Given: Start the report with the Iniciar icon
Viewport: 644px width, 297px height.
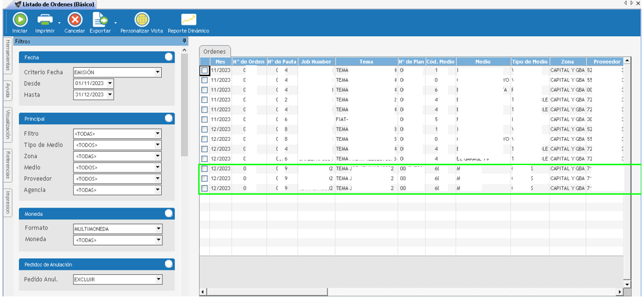Looking at the screenshot, I should [x=20, y=20].
